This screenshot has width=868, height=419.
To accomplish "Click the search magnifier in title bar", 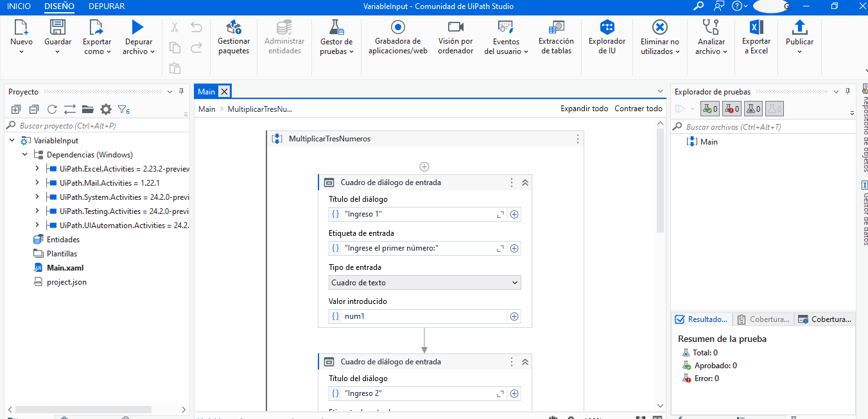I will [699, 6].
